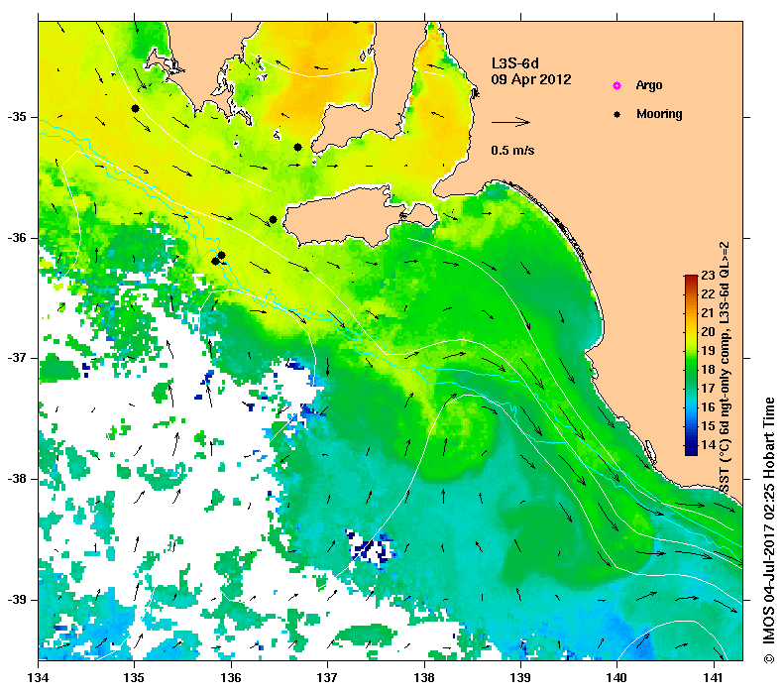Select mooring marker north of the island strait
The width and height of the screenshot is (784, 694).
(x=297, y=147)
